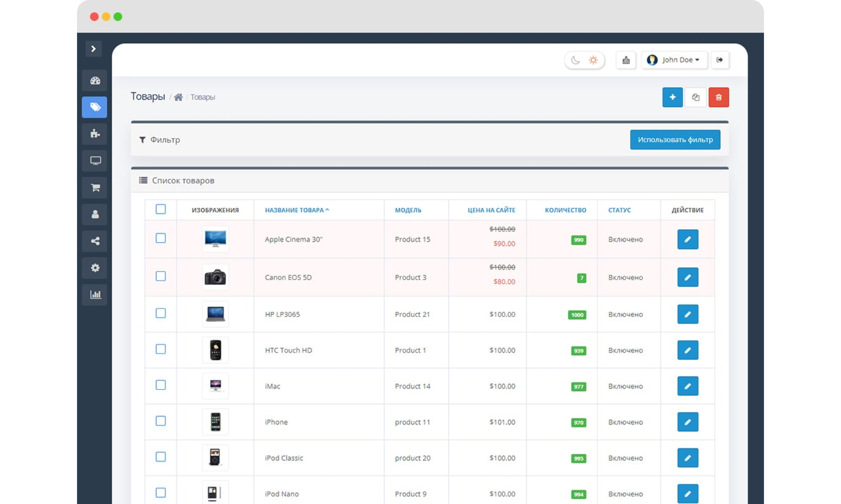This screenshot has width=841, height=504.
Task: Open the settings gear sidebar icon
Action: pyautogui.click(x=95, y=268)
